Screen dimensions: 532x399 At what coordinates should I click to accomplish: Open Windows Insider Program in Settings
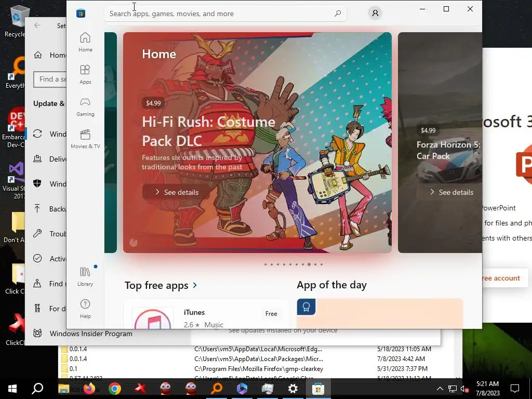pyautogui.click(x=91, y=334)
